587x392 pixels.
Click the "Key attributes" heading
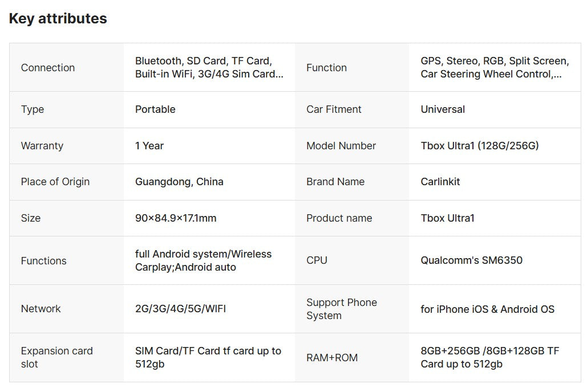tap(58, 18)
